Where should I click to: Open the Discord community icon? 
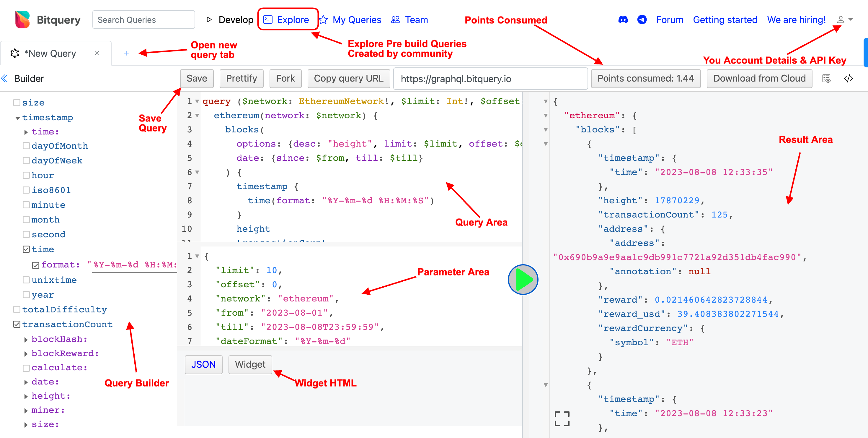(623, 20)
